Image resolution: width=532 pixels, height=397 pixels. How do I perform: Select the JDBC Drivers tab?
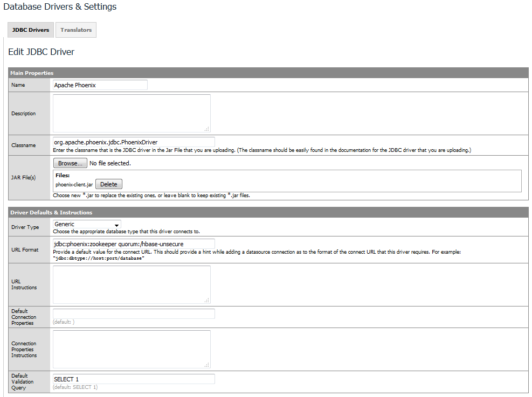[x=30, y=30]
